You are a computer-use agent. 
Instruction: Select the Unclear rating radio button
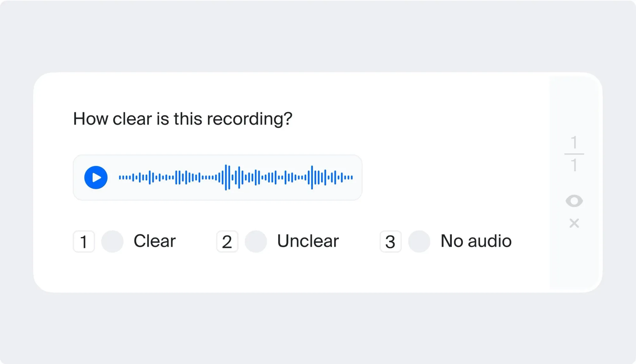click(256, 241)
